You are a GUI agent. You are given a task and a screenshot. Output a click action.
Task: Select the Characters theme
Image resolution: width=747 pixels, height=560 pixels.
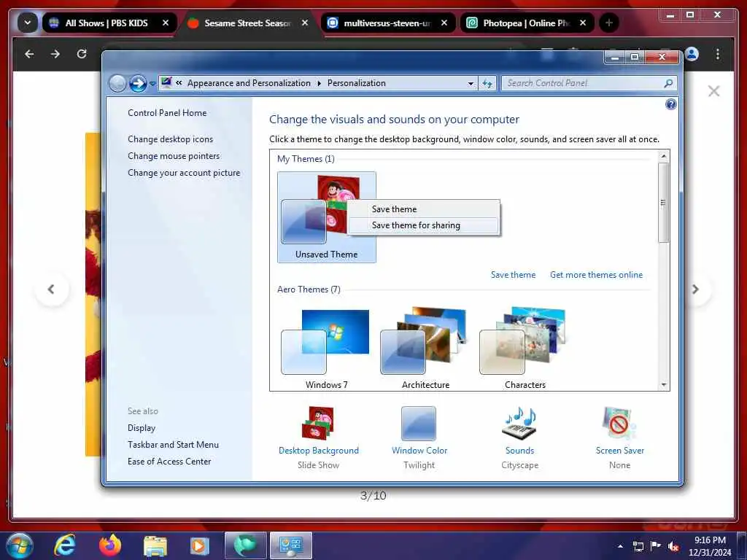coord(525,349)
